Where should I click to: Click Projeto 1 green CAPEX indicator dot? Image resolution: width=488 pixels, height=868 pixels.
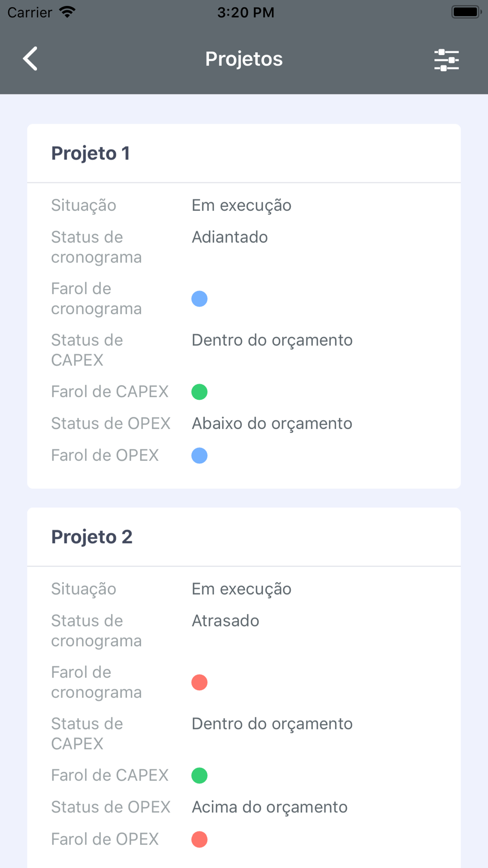click(199, 392)
